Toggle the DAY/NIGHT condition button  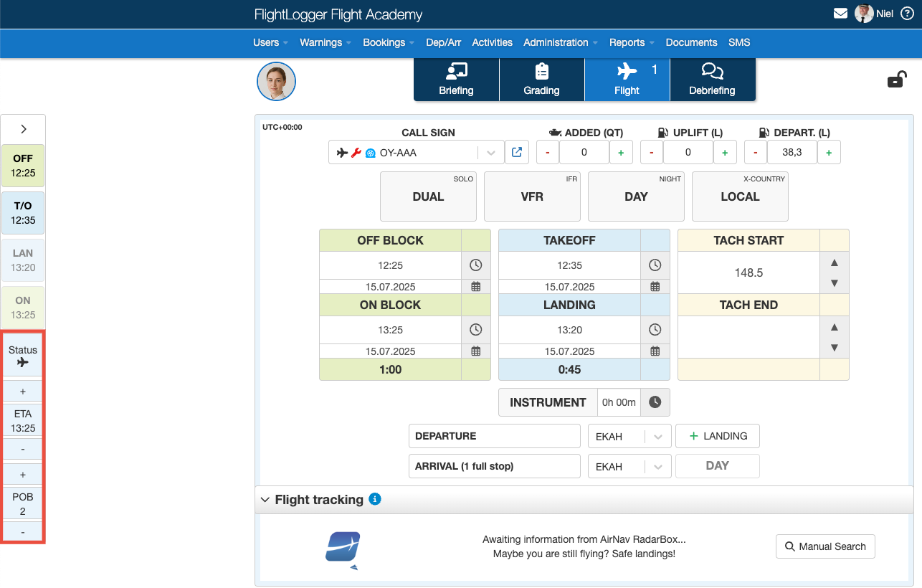636,196
